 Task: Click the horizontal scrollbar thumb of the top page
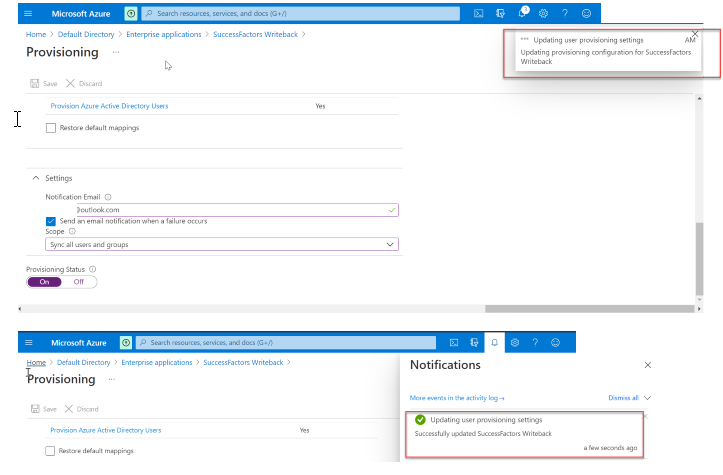(x=590, y=309)
